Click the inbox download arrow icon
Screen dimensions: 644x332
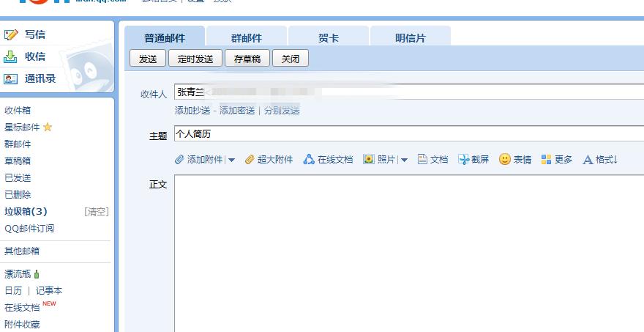pos(10,56)
